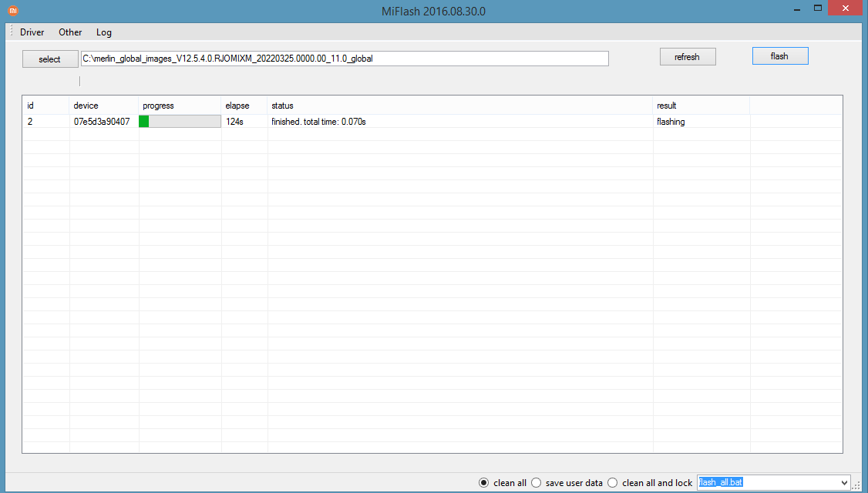Screen dimensions: 868x493
Task: Expand the flash script dropdown arrow
Action: pos(844,483)
